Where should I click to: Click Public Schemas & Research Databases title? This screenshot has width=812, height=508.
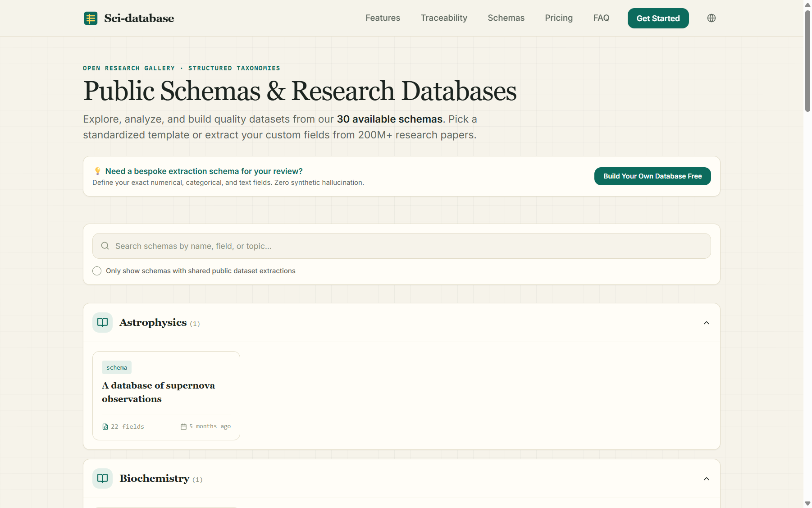pyautogui.click(x=300, y=91)
